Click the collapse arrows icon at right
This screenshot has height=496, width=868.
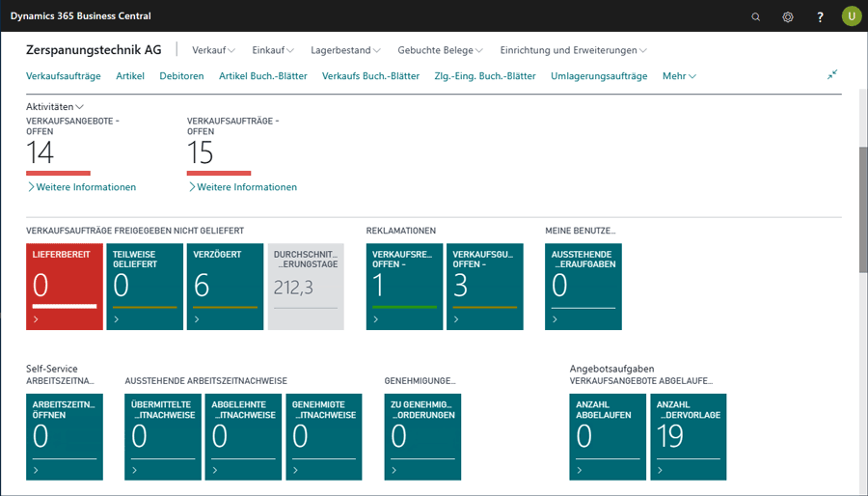pos(832,74)
